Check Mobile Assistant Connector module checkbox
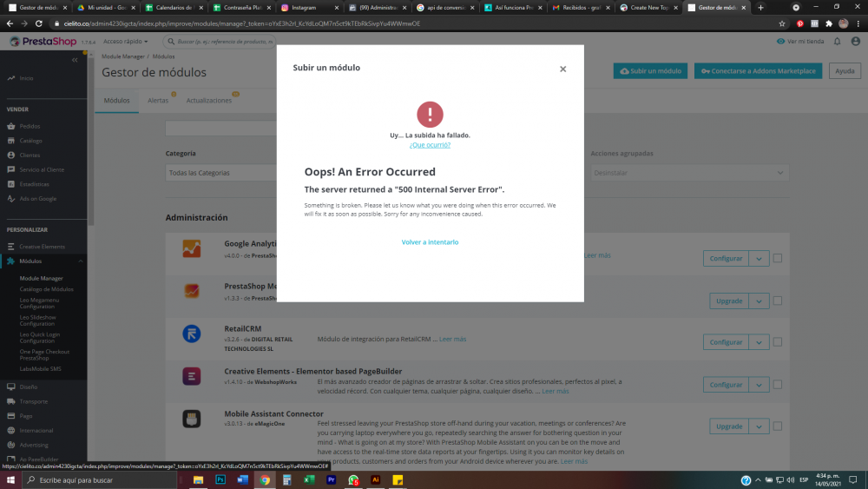 pos(777,426)
